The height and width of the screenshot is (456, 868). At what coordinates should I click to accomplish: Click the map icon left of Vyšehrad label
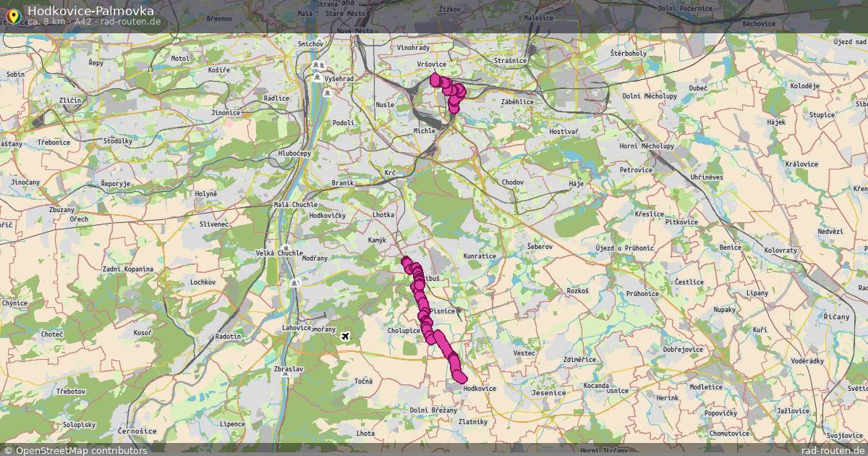pos(318,76)
